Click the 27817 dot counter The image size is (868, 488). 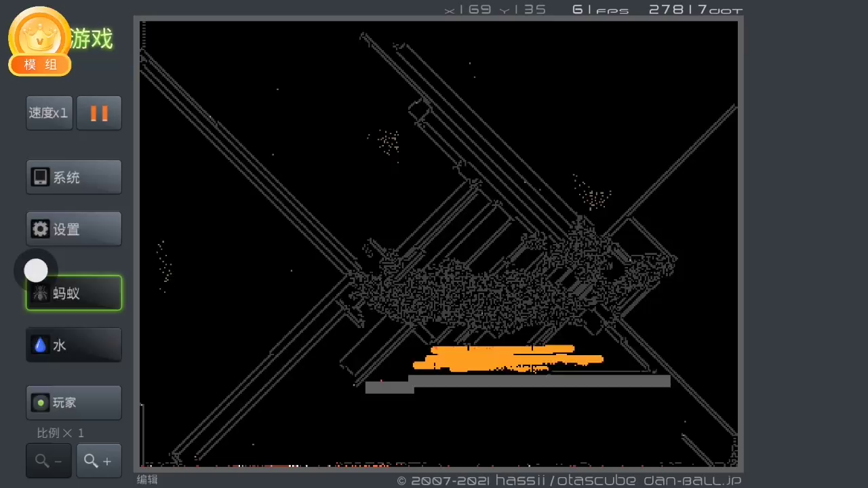point(696,9)
